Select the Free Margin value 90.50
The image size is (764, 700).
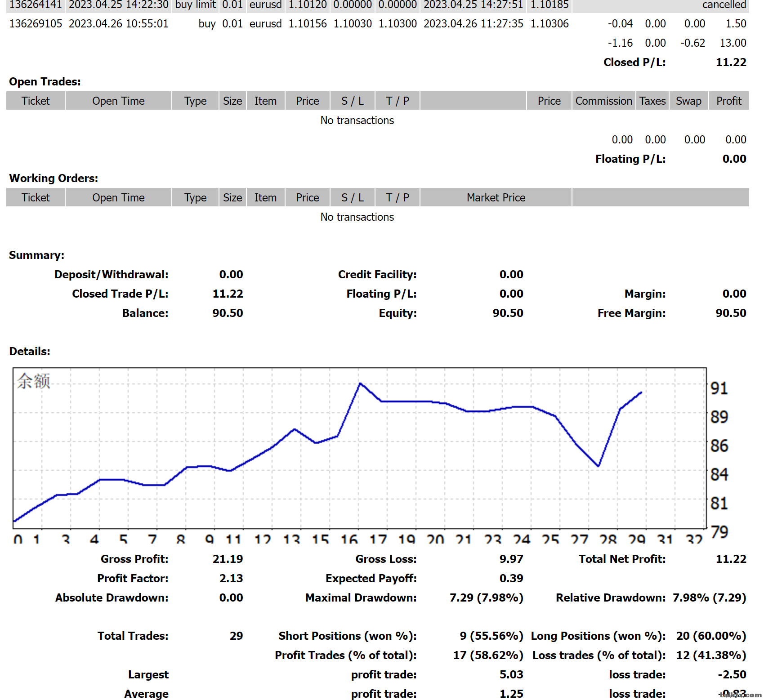click(x=731, y=313)
